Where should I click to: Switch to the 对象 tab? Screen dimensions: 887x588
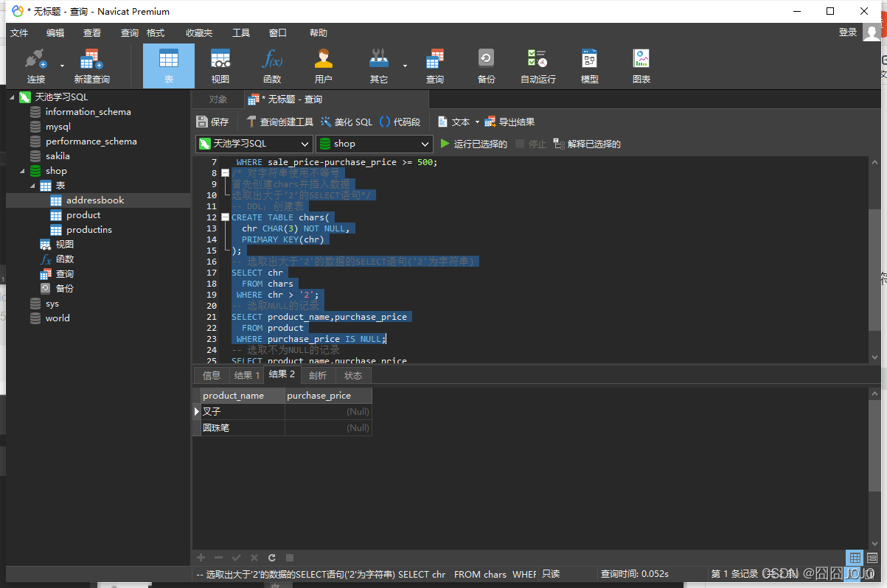point(218,99)
